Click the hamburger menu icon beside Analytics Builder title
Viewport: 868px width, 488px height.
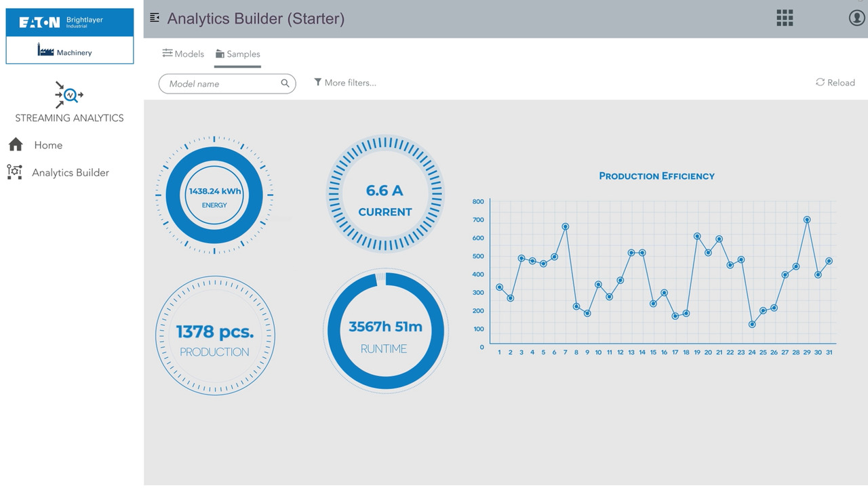click(155, 18)
